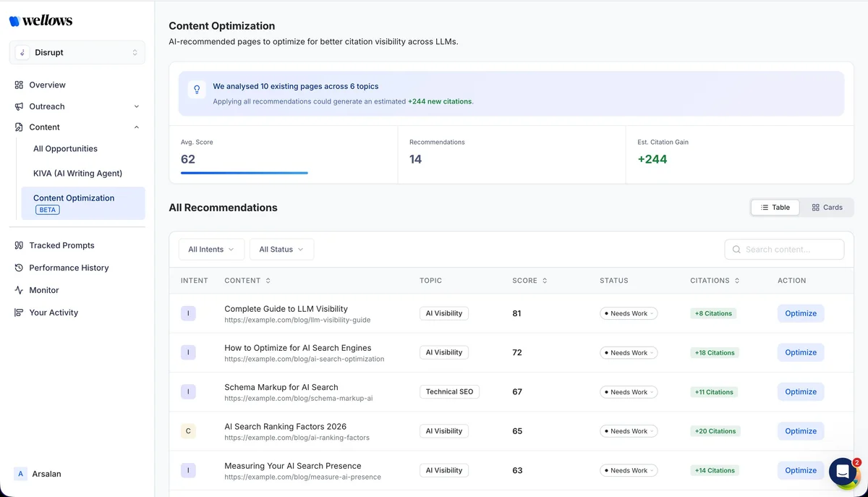Click the Performance History clock icon
The height and width of the screenshot is (497, 868).
click(x=19, y=268)
